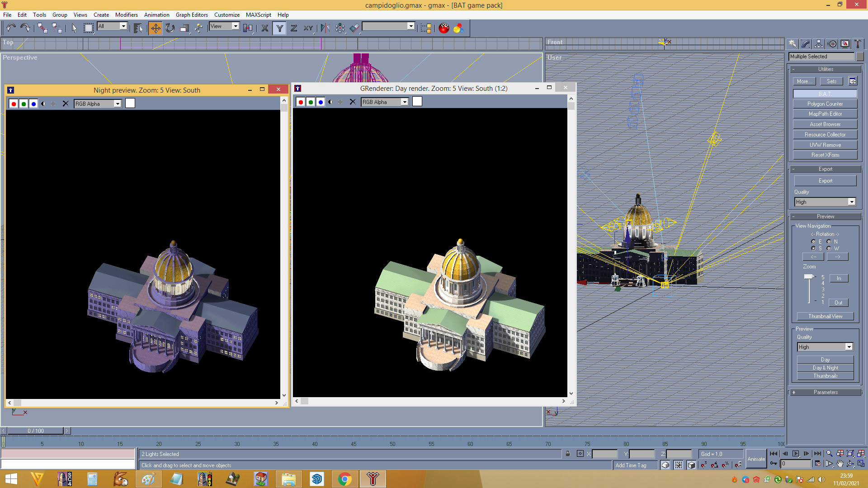Open the Animation menu
The width and height of the screenshot is (868, 488).
coord(156,15)
